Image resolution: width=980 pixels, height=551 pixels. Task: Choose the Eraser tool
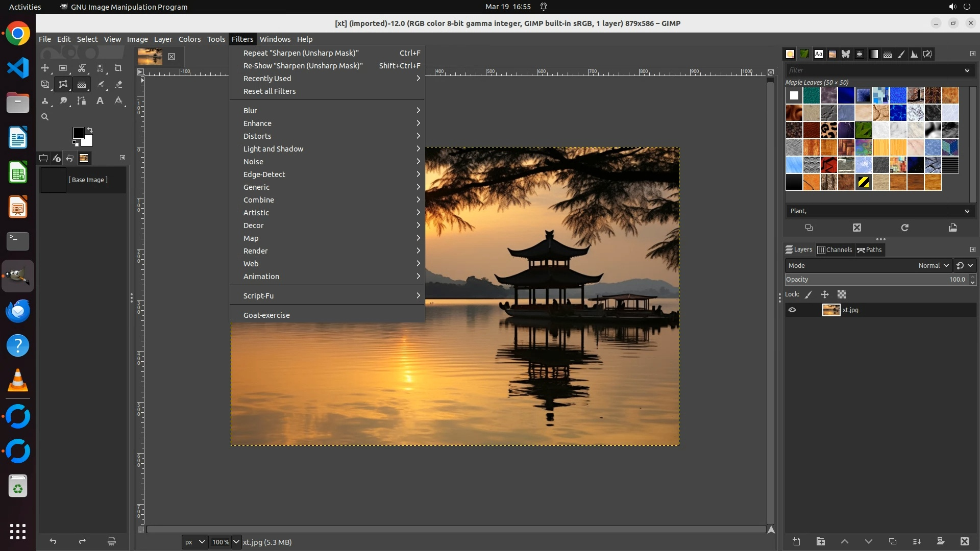pyautogui.click(x=118, y=84)
